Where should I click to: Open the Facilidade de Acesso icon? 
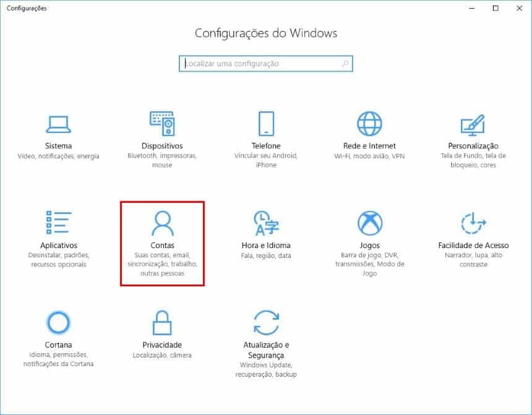coord(473,223)
